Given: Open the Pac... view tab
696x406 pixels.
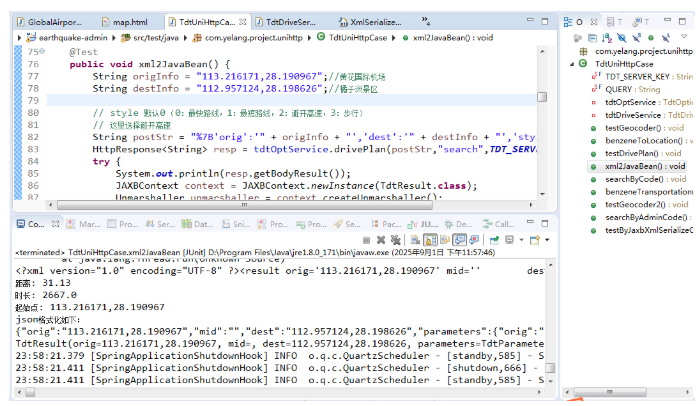Looking at the screenshot, I should point(386,224).
